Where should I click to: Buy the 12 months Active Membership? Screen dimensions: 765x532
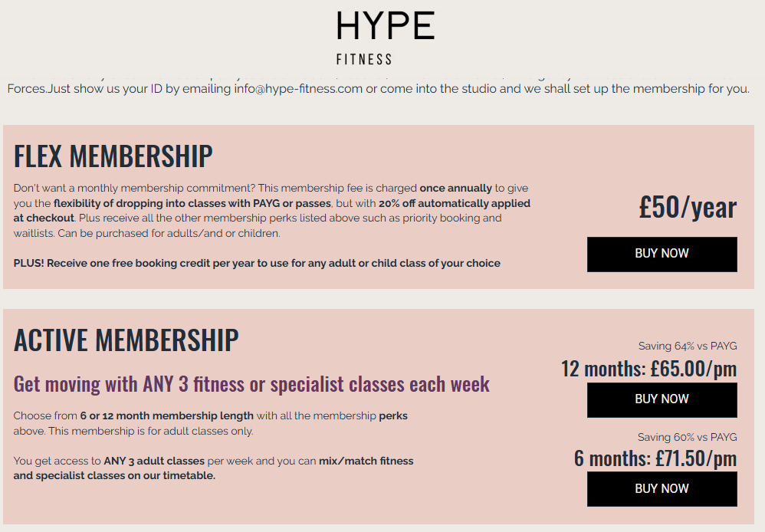click(662, 399)
